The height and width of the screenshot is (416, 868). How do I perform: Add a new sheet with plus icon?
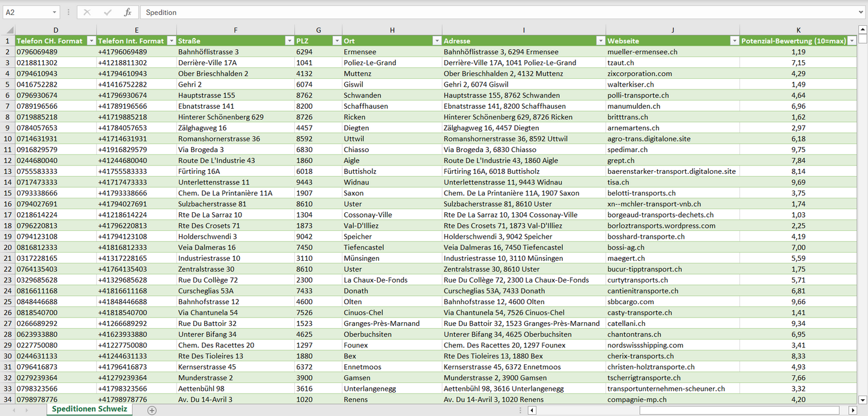[152, 410]
